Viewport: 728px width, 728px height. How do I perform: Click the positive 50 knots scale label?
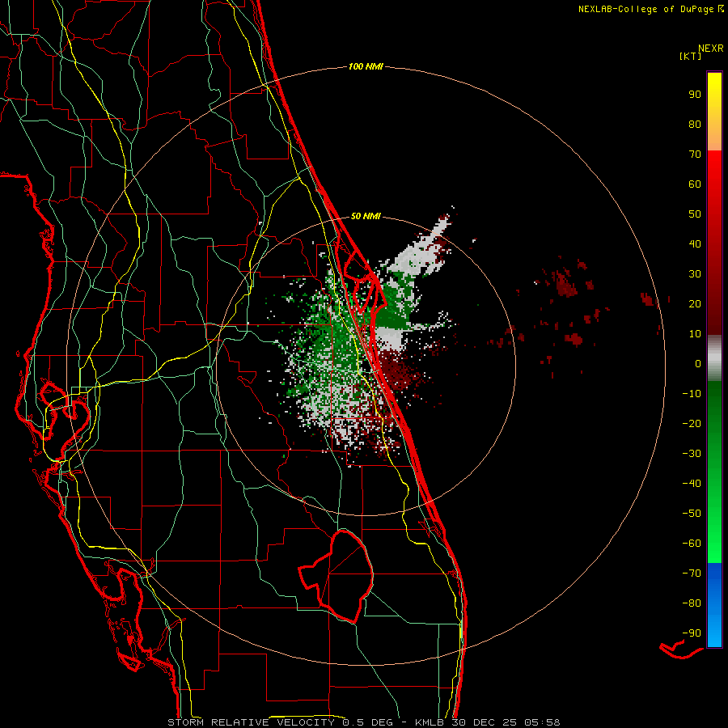pos(695,214)
